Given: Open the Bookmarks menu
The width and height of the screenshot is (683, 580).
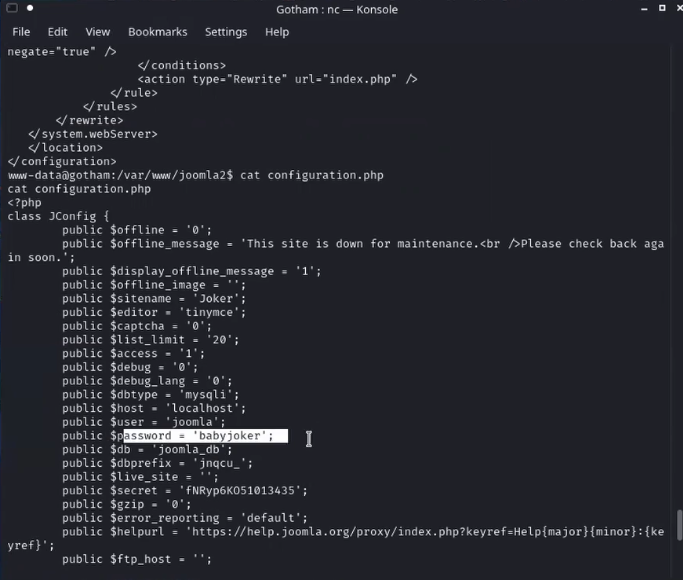Looking at the screenshot, I should (157, 32).
